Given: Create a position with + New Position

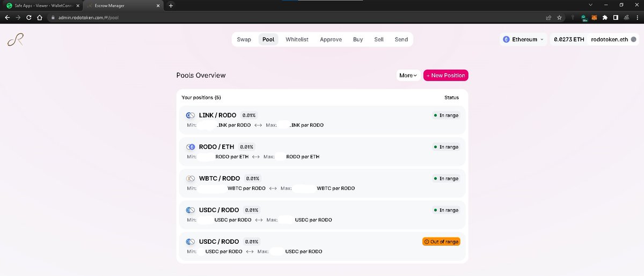Looking at the screenshot, I should click(x=446, y=75).
